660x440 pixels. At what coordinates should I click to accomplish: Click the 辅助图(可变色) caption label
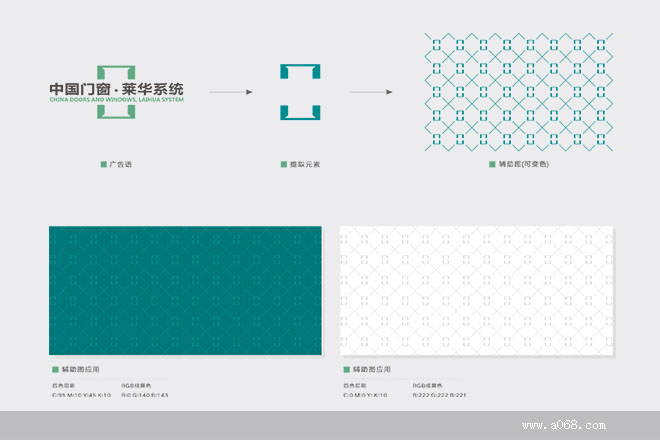tap(524, 164)
